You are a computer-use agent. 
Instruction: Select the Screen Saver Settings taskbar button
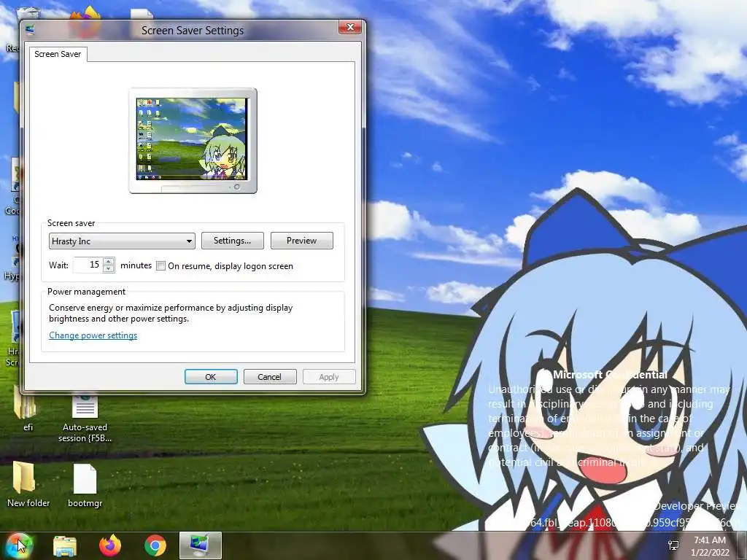[x=201, y=545]
